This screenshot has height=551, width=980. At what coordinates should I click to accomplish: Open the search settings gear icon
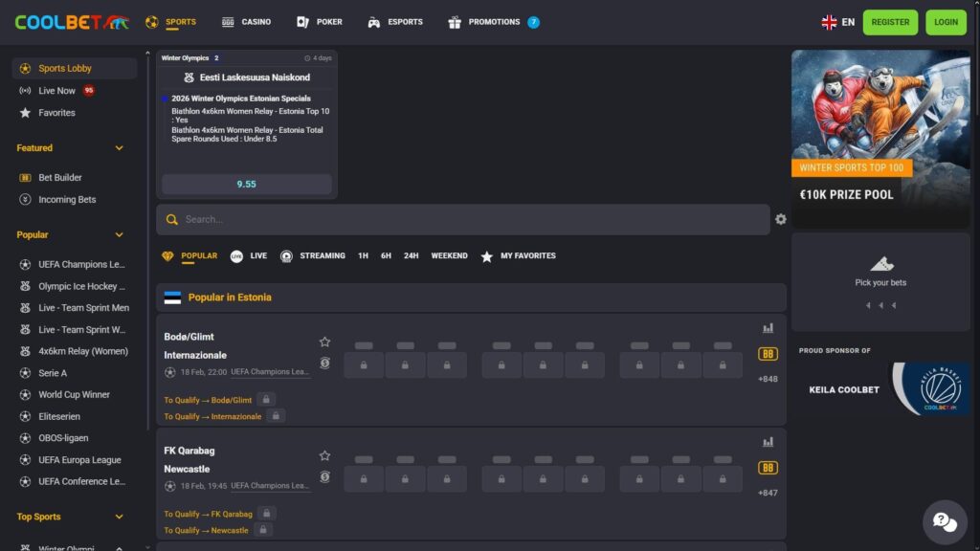[x=780, y=219]
